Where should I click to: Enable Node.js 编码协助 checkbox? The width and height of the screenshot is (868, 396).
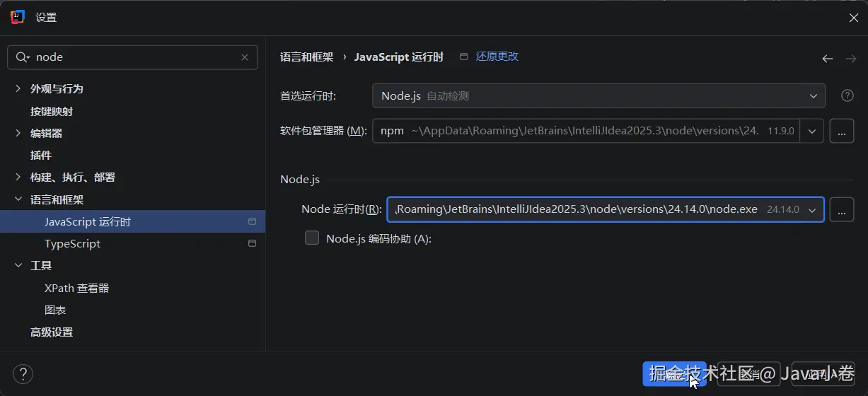(312, 238)
